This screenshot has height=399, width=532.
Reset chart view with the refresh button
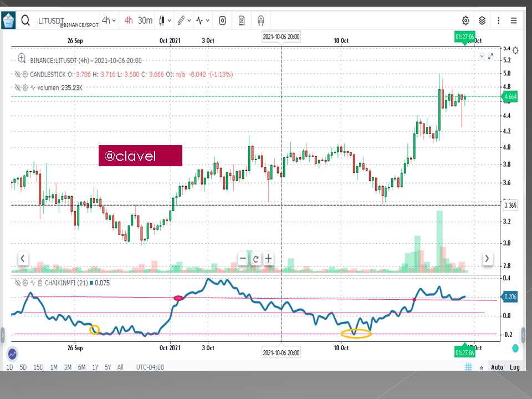coord(255,259)
